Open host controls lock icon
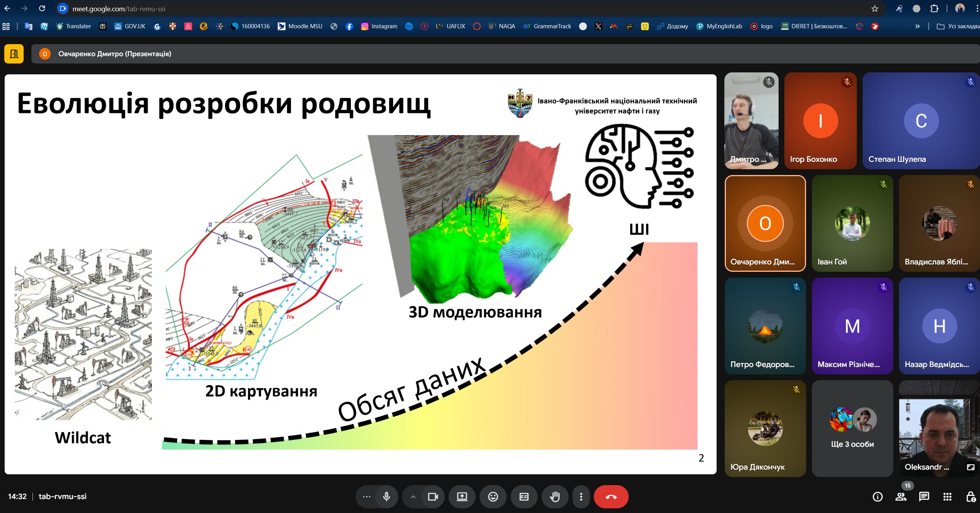 point(970,497)
